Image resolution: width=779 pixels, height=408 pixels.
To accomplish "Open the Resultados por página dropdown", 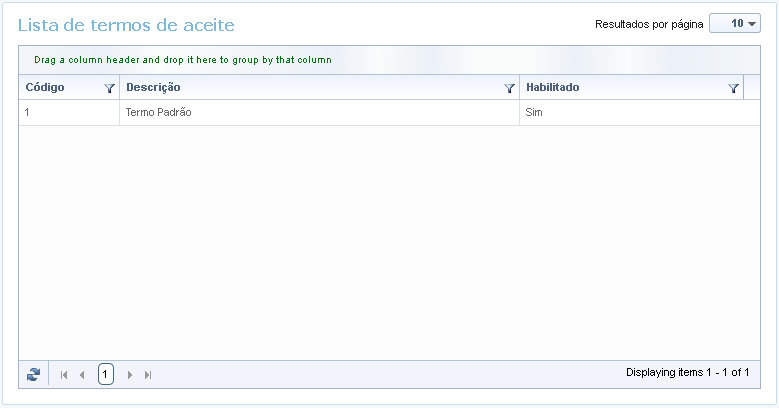I will point(735,24).
